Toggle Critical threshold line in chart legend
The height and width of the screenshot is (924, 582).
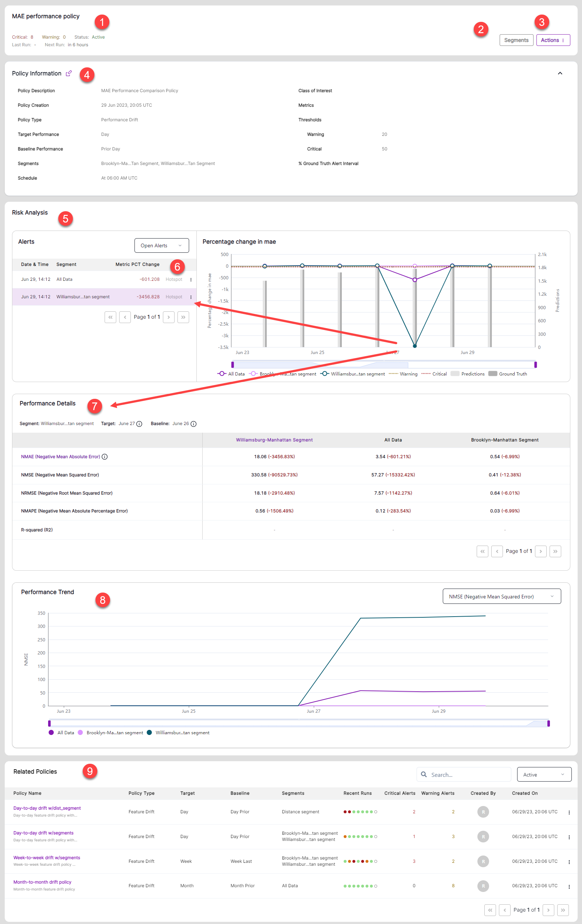pyautogui.click(x=434, y=374)
